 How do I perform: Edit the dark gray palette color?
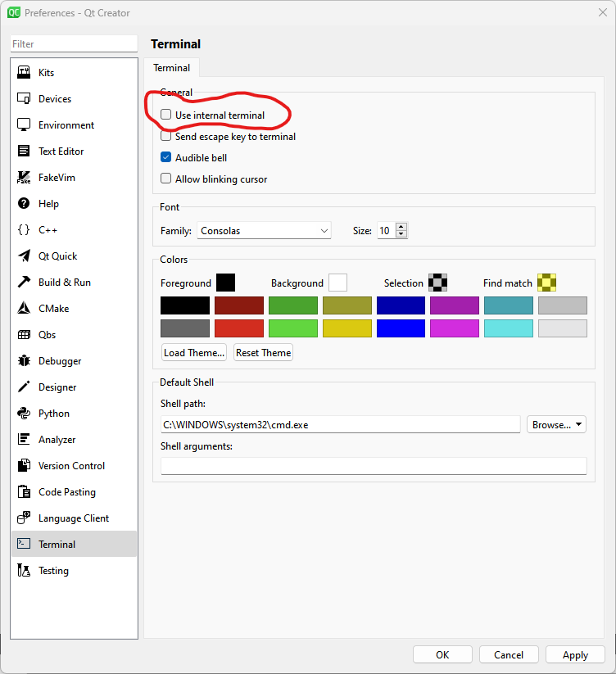(185, 328)
